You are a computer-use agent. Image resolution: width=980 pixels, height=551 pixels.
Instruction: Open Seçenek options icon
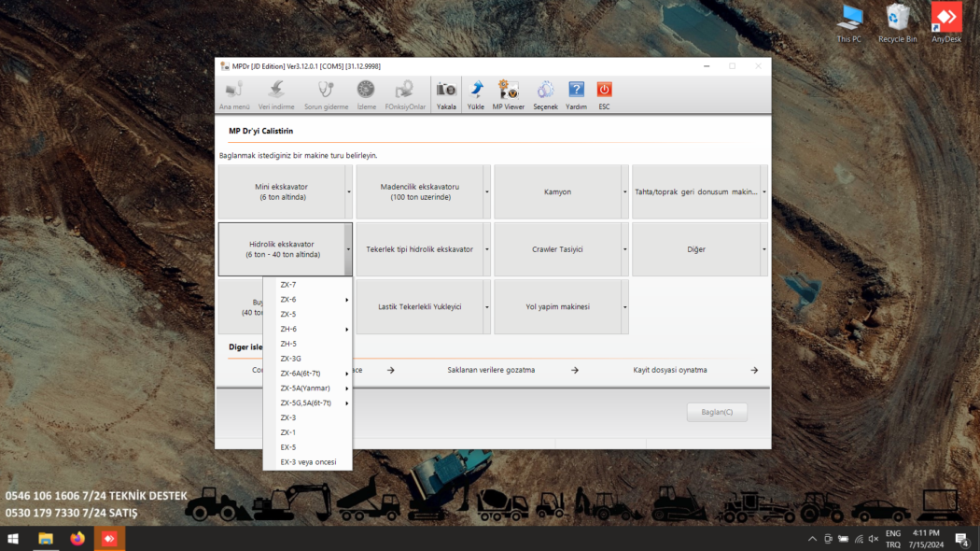coord(545,90)
